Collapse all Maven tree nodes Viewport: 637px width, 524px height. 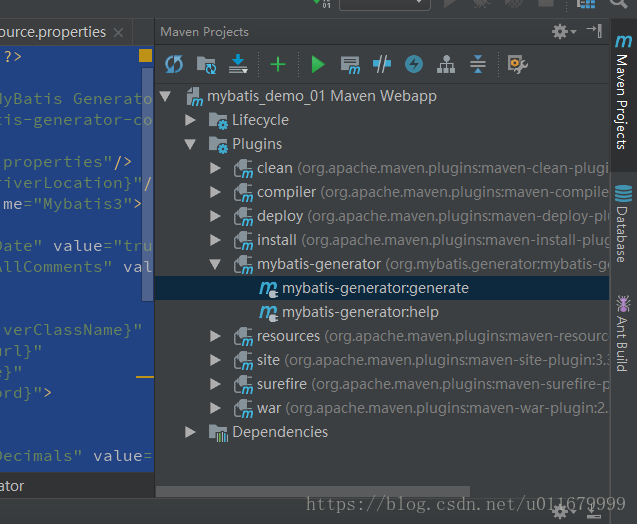click(478, 64)
